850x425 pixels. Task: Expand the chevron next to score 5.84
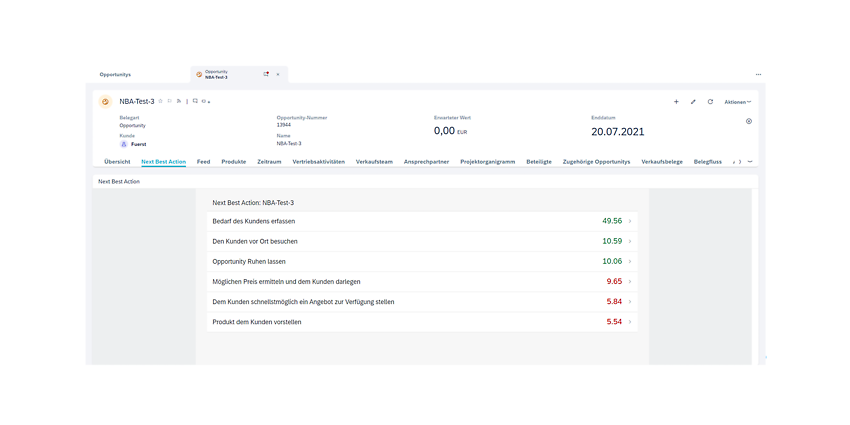coord(630,301)
